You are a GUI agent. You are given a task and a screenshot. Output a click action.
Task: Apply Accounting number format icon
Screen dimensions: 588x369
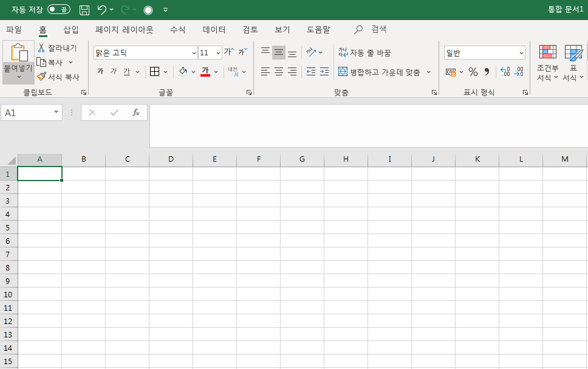[x=451, y=72]
